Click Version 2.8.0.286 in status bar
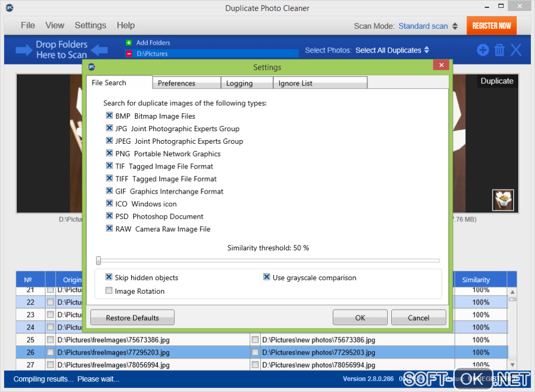This screenshot has height=392, width=535. [368, 379]
